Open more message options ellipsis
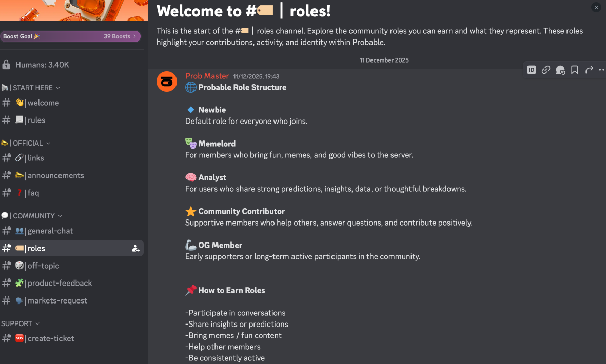The width and height of the screenshot is (606, 364). 601,70
